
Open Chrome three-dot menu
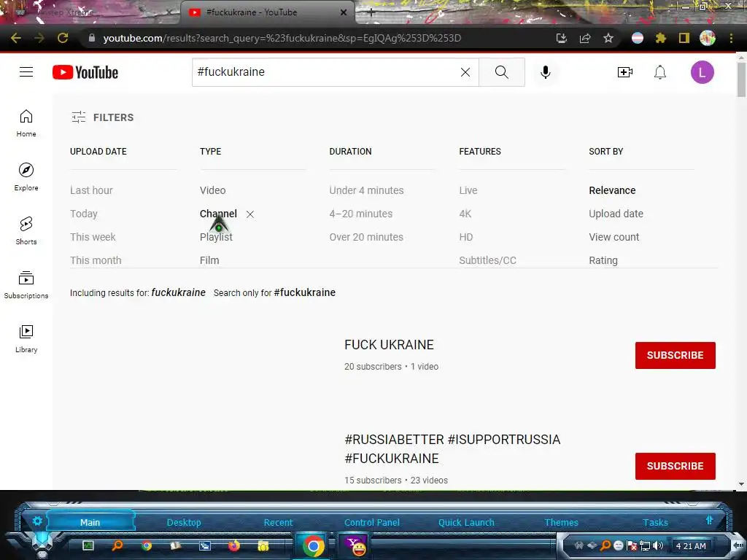click(731, 38)
